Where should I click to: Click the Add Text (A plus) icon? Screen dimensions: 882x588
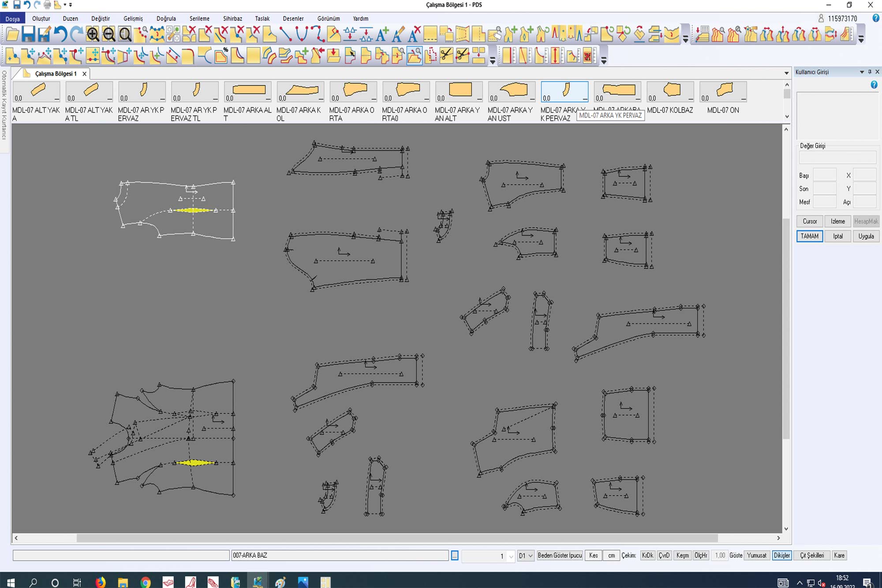[x=382, y=34]
